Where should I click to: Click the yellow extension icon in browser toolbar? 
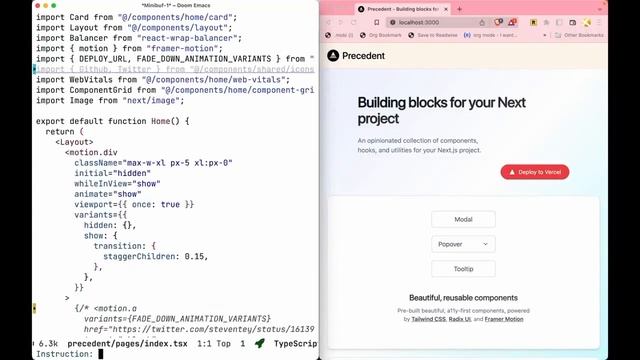tap(533, 22)
